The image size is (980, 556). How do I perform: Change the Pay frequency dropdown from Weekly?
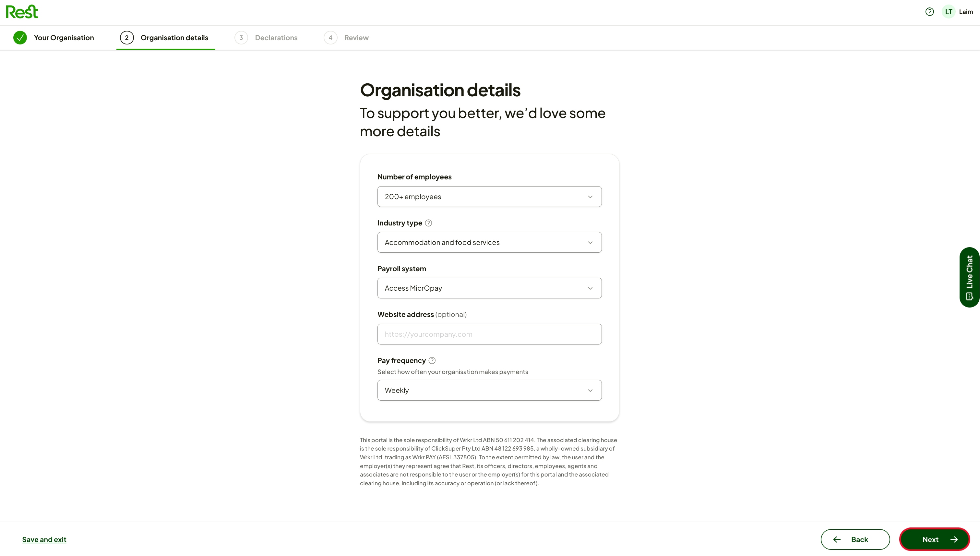[x=489, y=390]
